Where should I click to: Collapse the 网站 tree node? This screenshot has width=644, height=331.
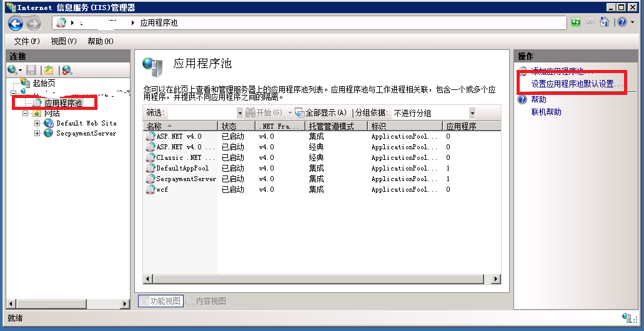coord(26,113)
